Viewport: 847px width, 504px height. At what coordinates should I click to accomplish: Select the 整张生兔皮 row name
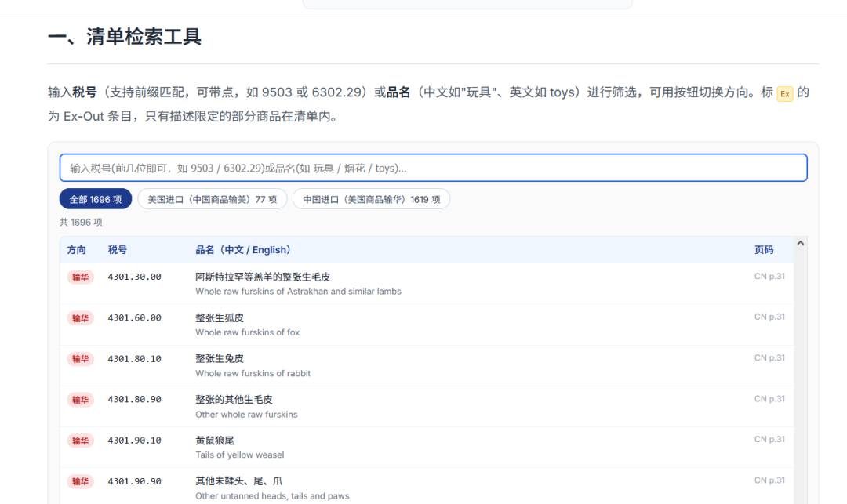point(220,358)
